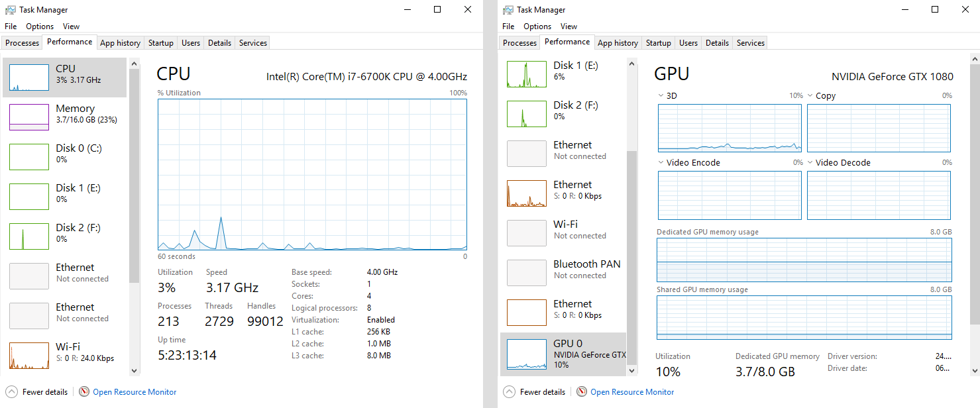Select Wi-Fi item in left Task Manager sidebar
Image resolution: width=980 pixels, height=408 pixels.
point(65,356)
